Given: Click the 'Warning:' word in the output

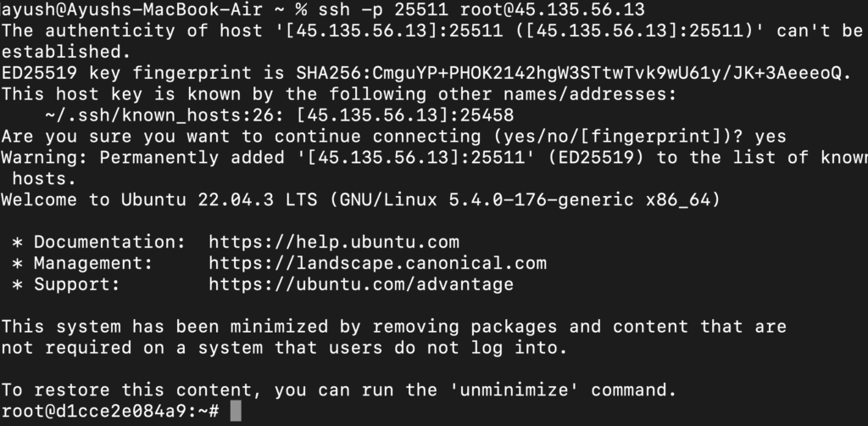Looking at the screenshot, I should tap(44, 158).
